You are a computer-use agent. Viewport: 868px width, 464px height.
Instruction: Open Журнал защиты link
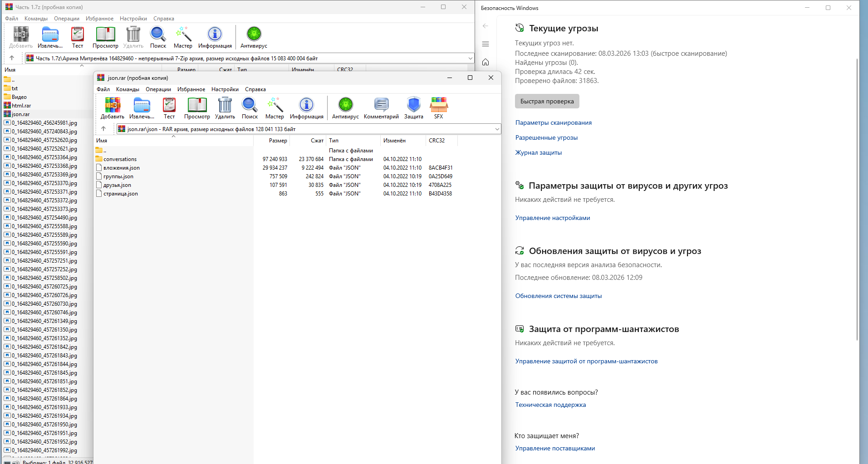(538, 152)
